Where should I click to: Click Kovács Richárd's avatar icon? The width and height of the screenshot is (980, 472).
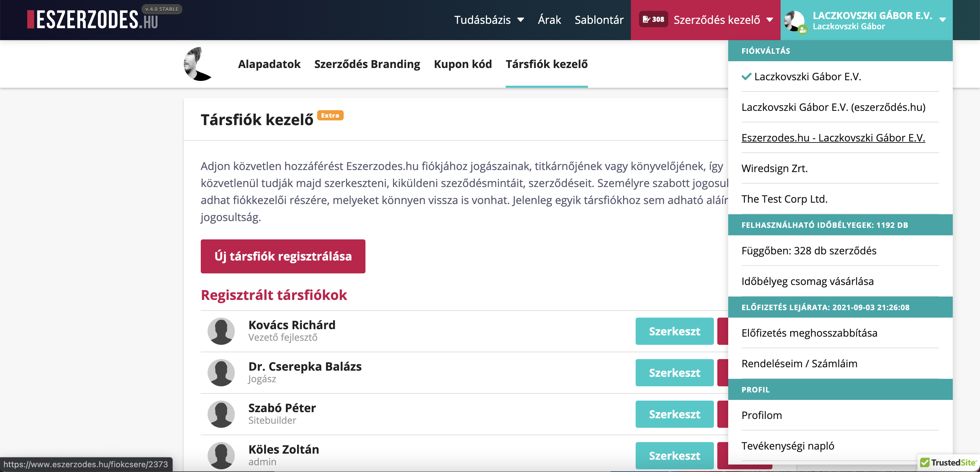coord(221,331)
